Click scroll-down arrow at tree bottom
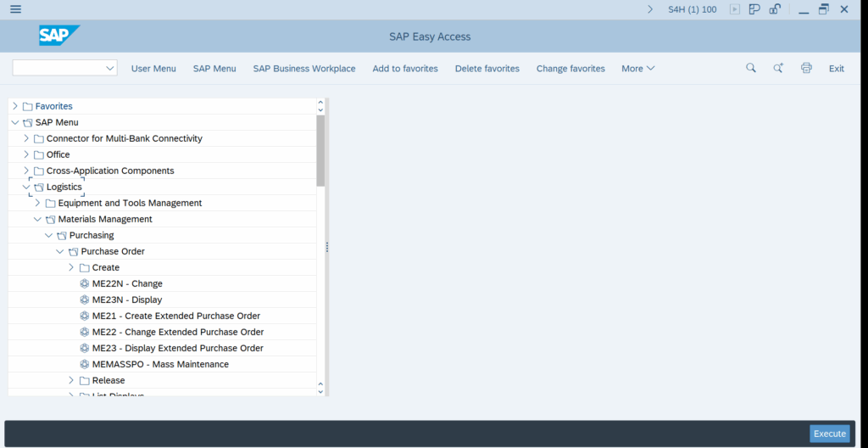This screenshot has width=868, height=448. point(320,391)
